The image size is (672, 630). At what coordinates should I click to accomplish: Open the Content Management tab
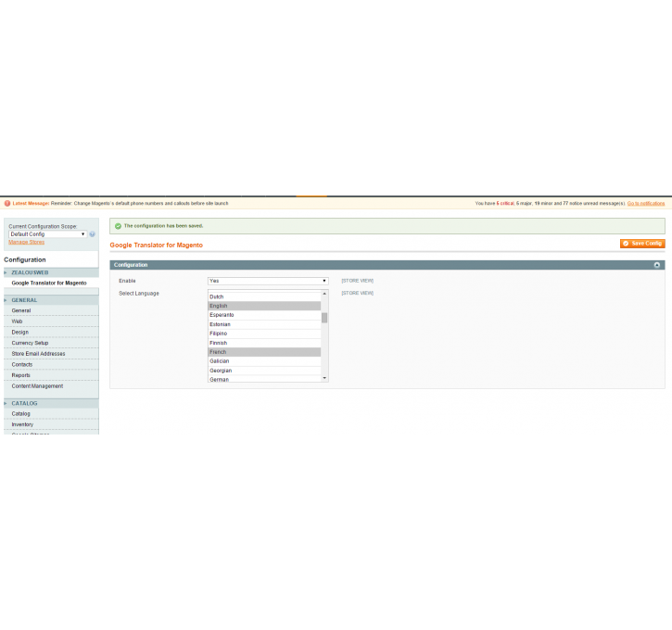pyautogui.click(x=51, y=386)
